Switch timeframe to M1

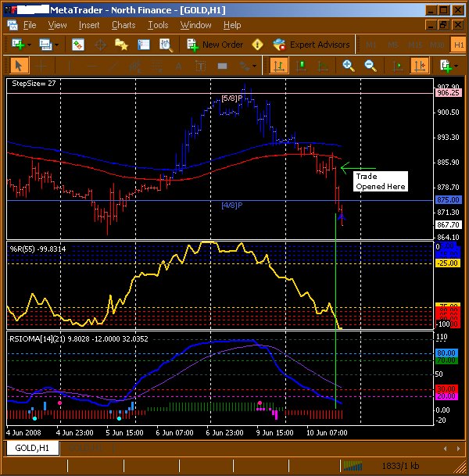coord(371,45)
